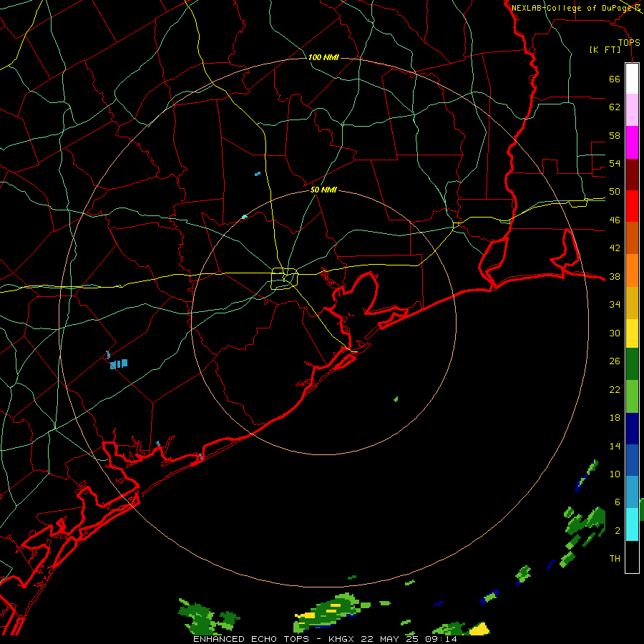The image size is (644, 644).
Task: Click the '50 NMI' range ring label
Action: tap(323, 190)
